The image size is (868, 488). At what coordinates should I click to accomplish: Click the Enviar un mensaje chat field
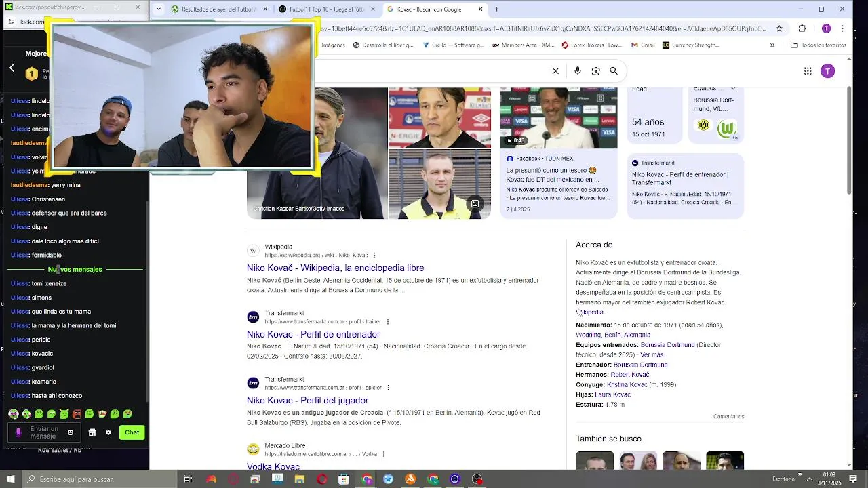[x=43, y=432]
